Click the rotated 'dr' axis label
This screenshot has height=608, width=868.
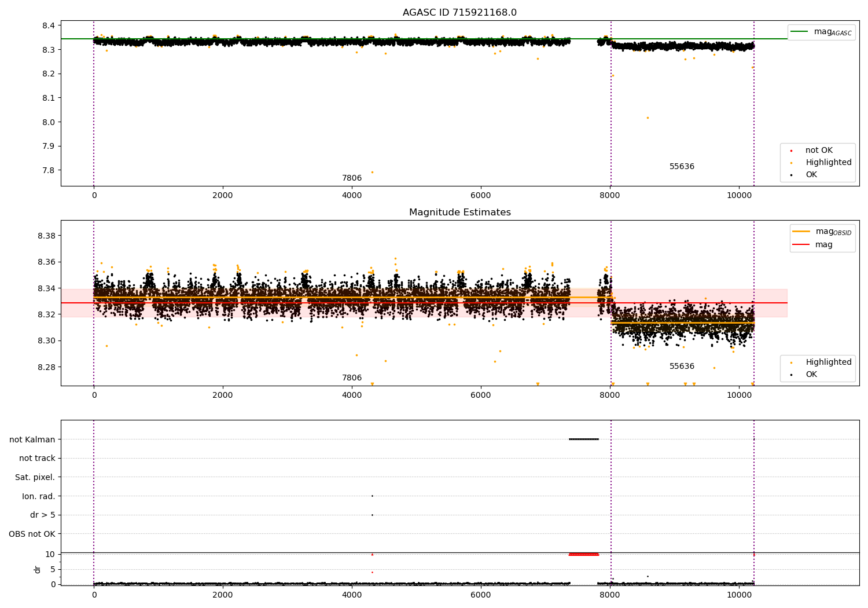coord(38,570)
